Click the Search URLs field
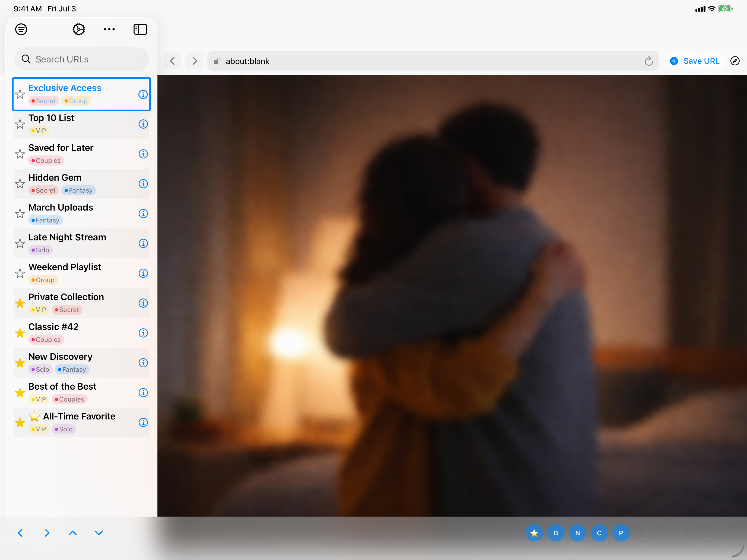 [81, 59]
